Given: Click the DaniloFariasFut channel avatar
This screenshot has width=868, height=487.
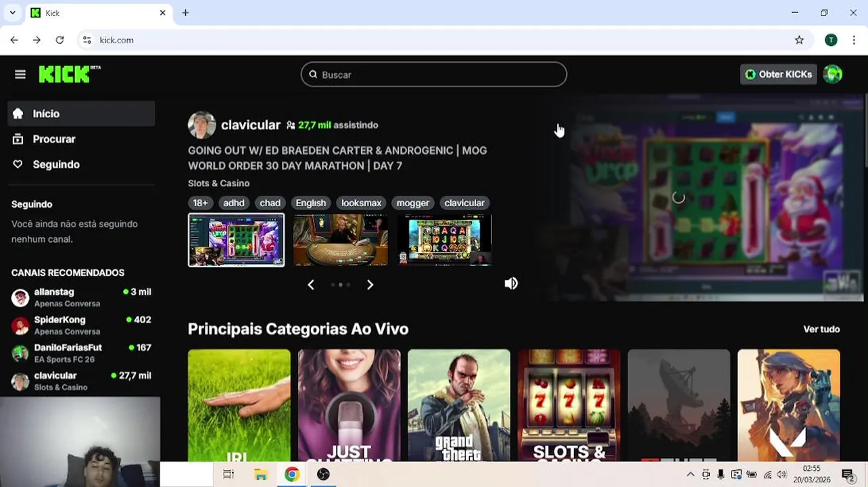Looking at the screenshot, I should point(20,353).
